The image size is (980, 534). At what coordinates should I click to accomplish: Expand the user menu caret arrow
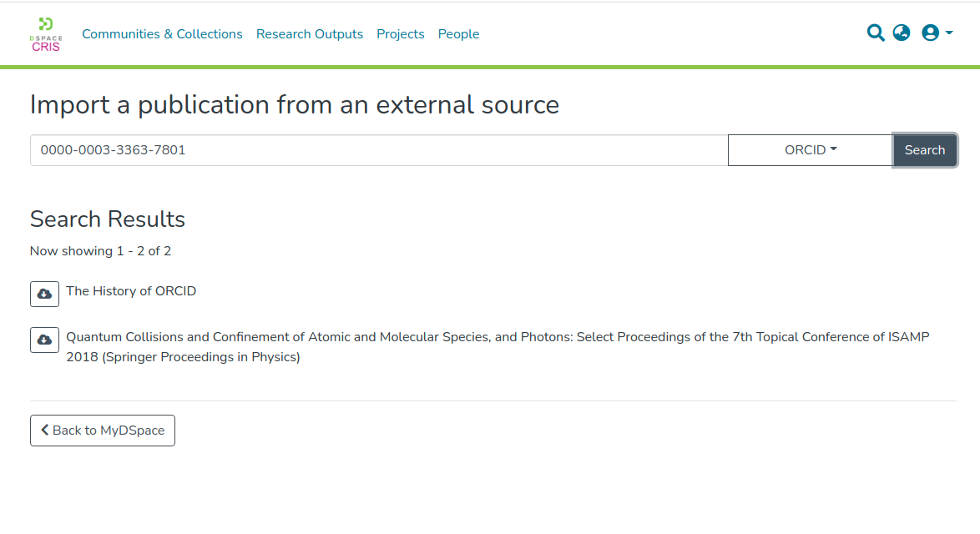[949, 33]
